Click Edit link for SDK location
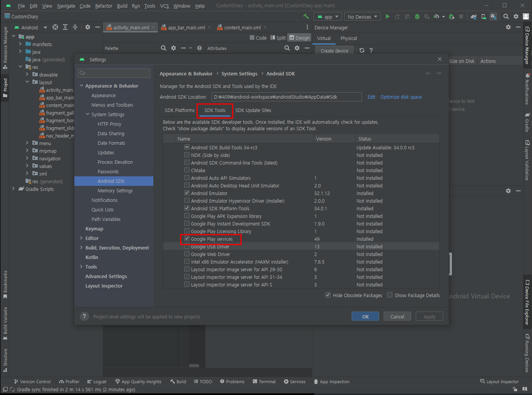The width and height of the screenshot is (532, 395). coord(371,97)
